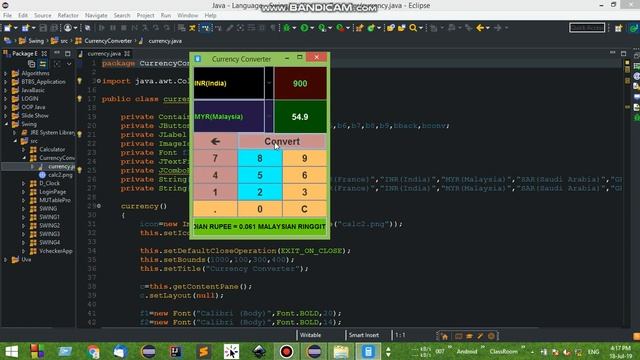This screenshot has width=640, height=360.
Task: Click the Save toolbar icon
Action: 43,28
